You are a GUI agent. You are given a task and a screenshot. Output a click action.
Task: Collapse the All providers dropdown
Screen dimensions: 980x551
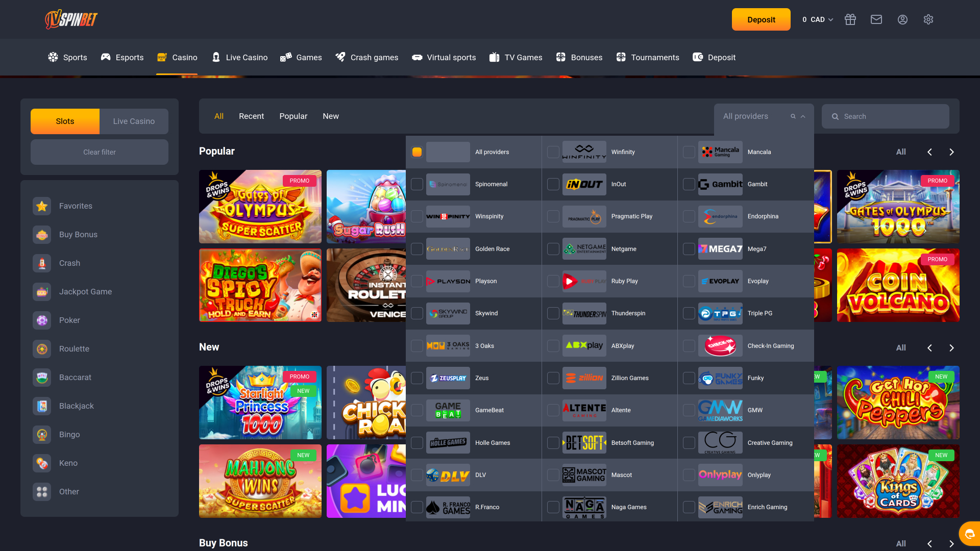(x=802, y=116)
